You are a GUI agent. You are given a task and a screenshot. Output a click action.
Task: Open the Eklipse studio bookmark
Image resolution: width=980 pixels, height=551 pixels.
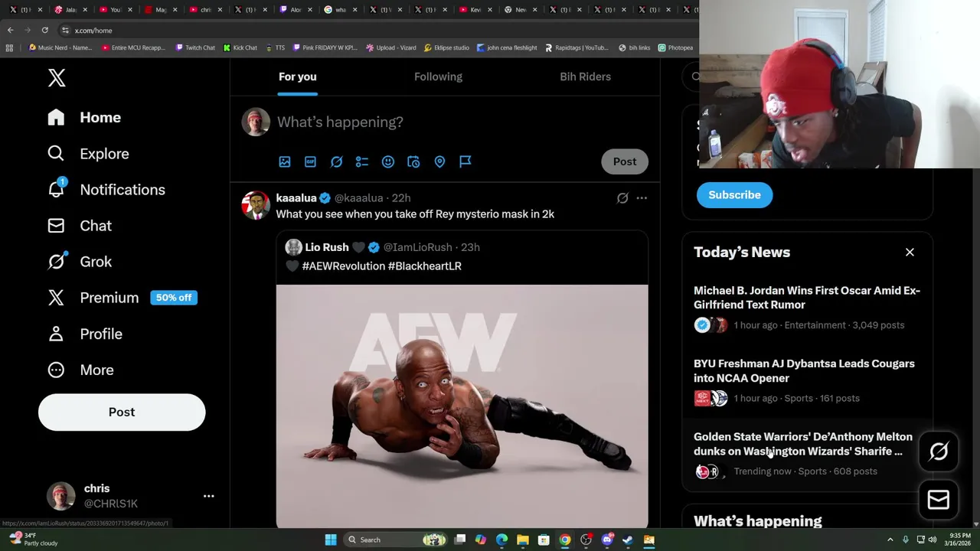point(446,47)
